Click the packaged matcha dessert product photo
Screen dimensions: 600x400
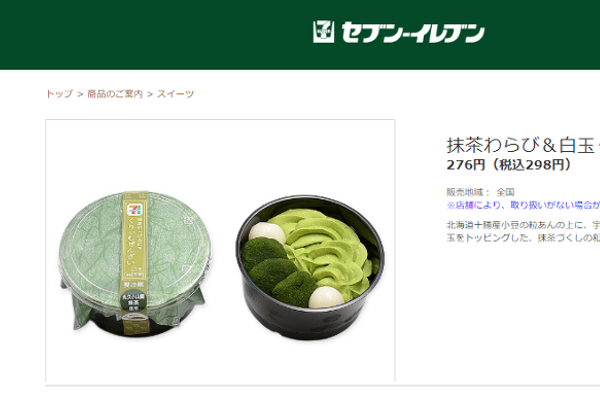[x=135, y=263]
